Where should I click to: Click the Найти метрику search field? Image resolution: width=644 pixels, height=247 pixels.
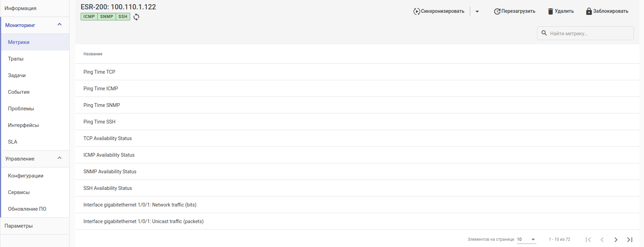[x=589, y=34]
